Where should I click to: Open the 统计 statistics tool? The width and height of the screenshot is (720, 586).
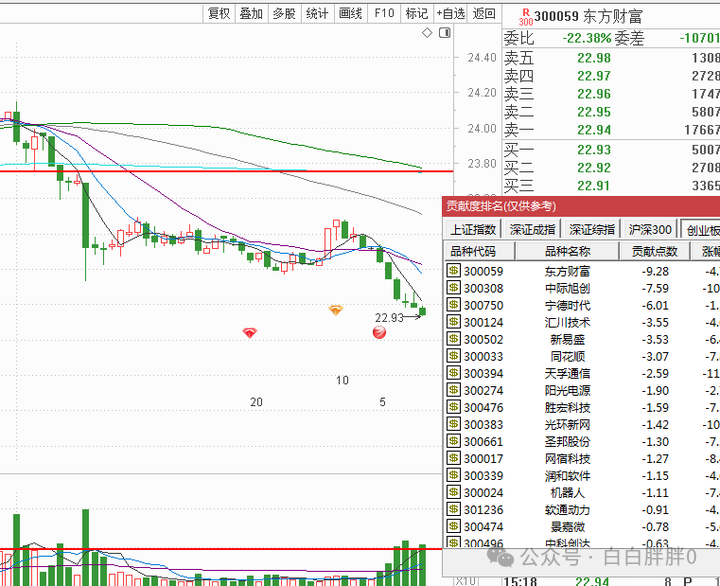318,13
